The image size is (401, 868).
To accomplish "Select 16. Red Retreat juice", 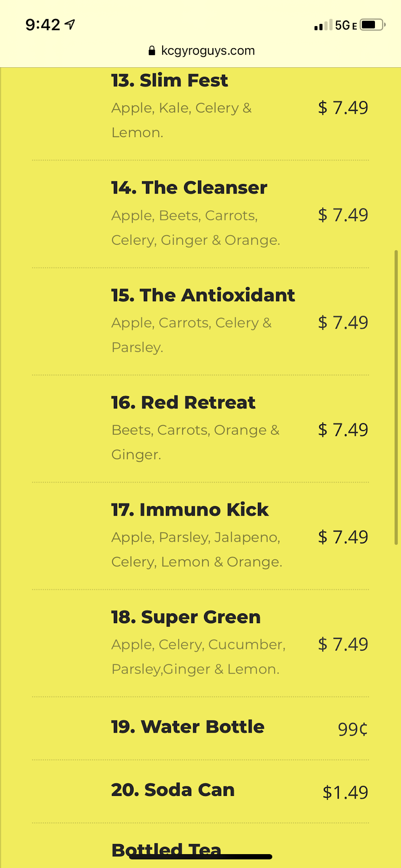I will click(x=183, y=402).
